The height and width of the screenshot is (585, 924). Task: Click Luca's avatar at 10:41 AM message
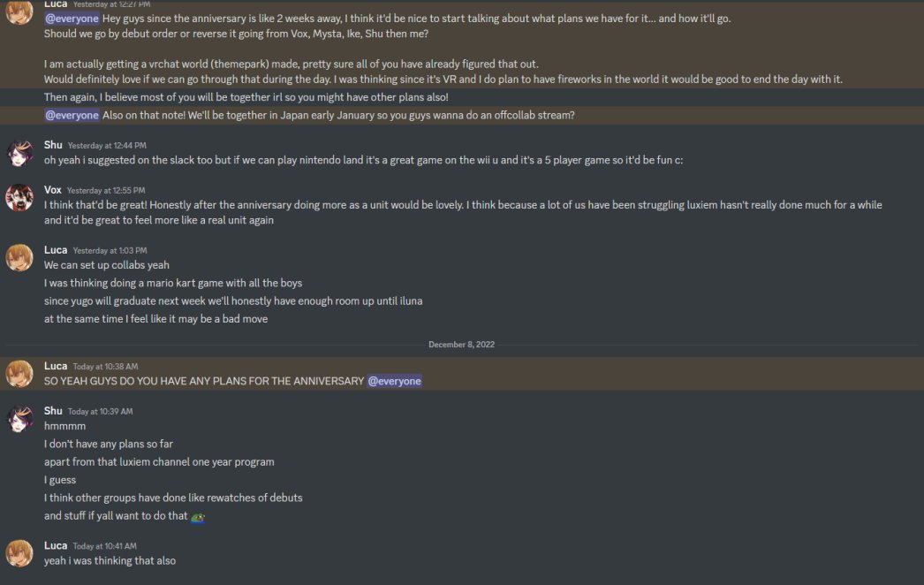[19, 554]
